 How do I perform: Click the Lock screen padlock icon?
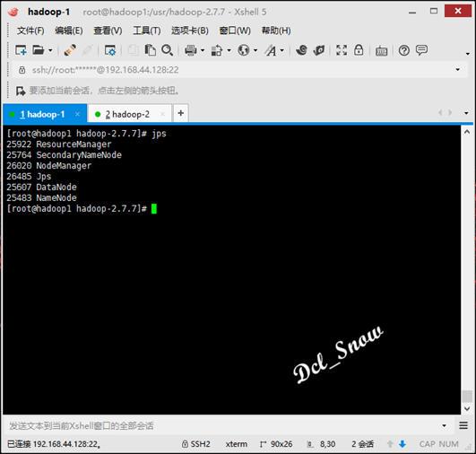359,50
